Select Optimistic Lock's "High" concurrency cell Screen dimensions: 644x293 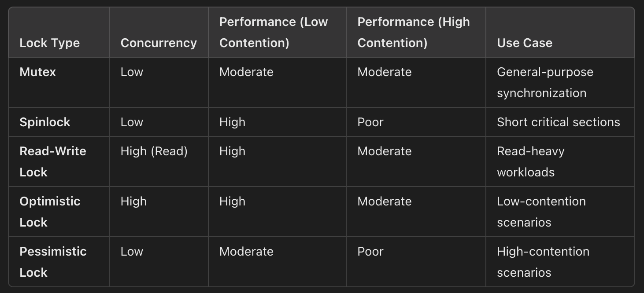click(x=133, y=201)
